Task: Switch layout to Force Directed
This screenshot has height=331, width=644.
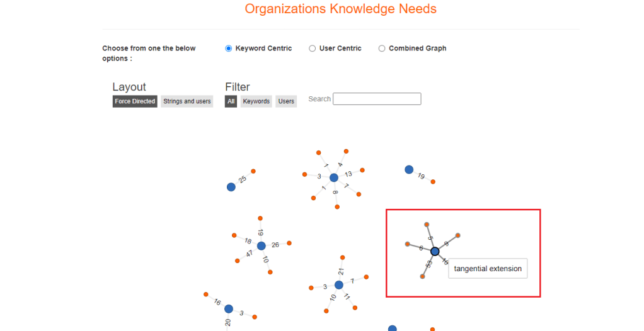Action: (135, 101)
